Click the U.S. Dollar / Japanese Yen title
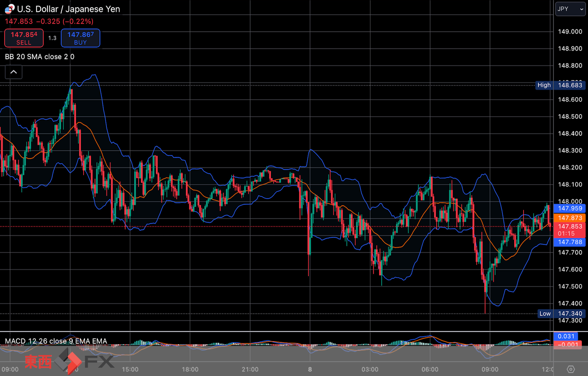The width and height of the screenshot is (588, 376). pyautogui.click(x=69, y=9)
